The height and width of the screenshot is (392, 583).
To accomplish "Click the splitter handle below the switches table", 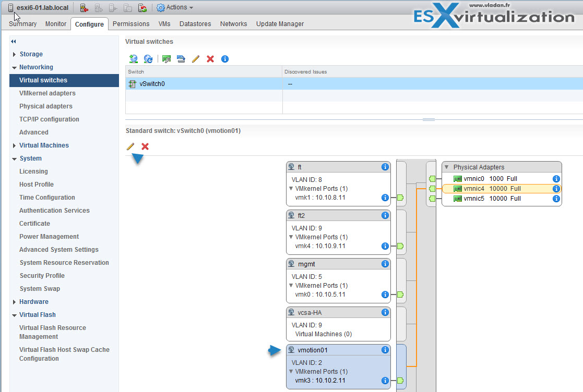I will [x=429, y=119].
